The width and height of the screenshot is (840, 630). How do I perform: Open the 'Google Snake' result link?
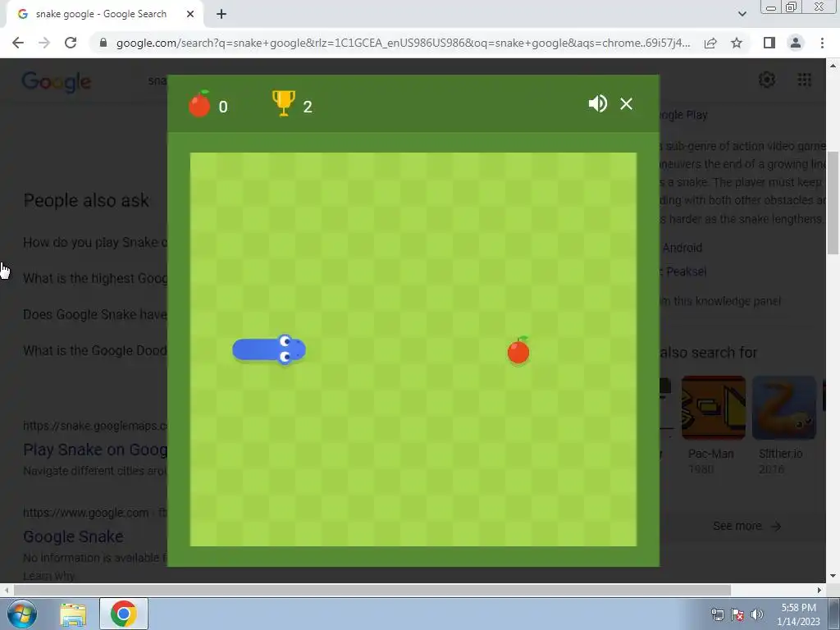pyautogui.click(x=73, y=536)
